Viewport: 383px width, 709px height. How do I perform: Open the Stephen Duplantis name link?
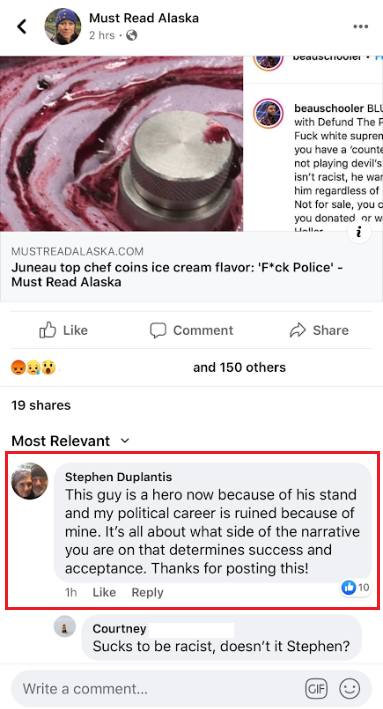pyautogui.click(x=118, y=477)
